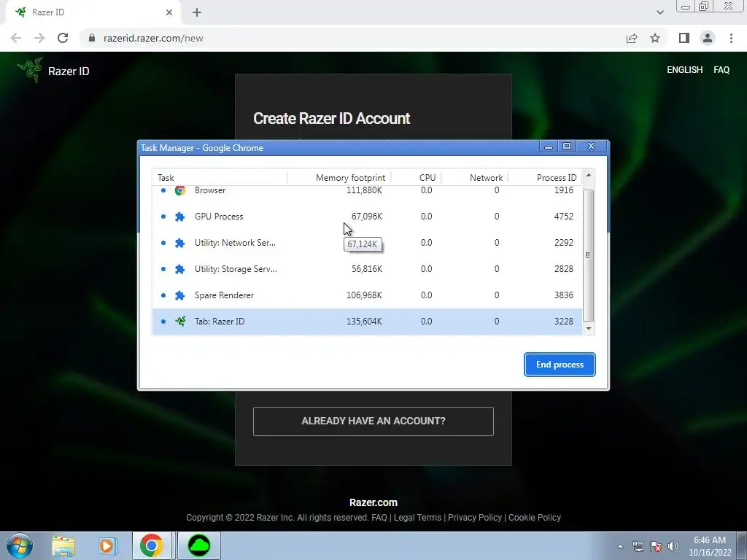Open the ENGLISH language selector

[x=684, y=70]
